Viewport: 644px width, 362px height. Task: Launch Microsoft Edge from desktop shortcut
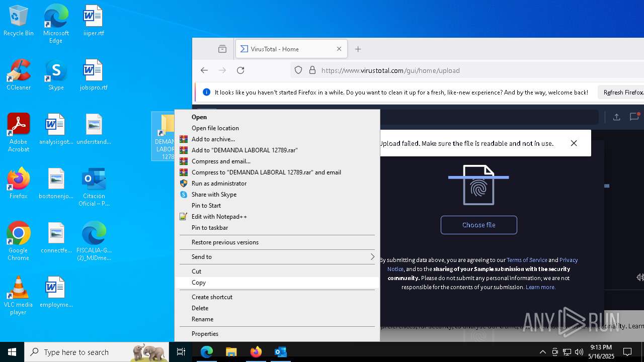tap(56, 24)
